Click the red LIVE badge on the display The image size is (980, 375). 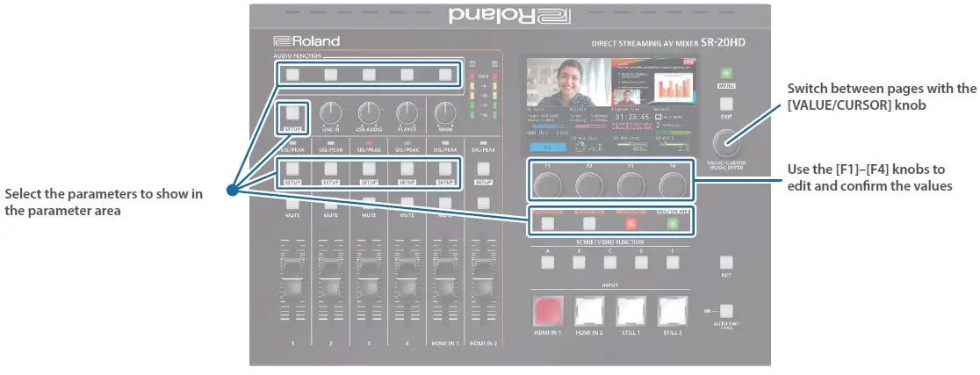688,62
